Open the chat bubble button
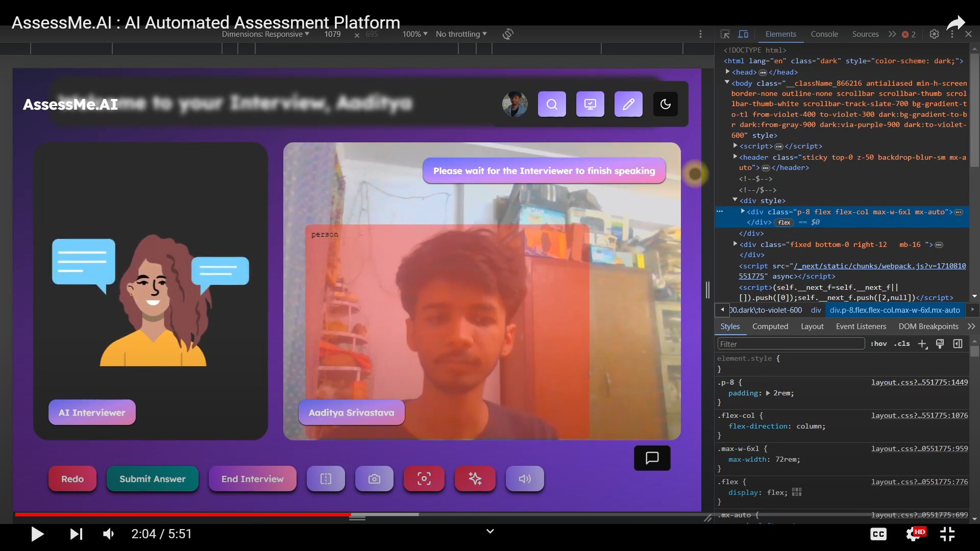This screenshot has width=980, height=551. point(652,458)
